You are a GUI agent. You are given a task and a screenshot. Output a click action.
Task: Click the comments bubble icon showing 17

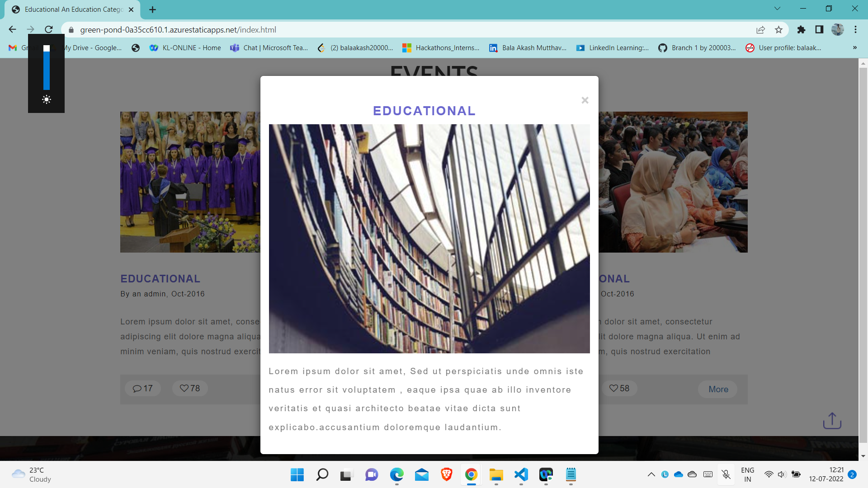(137, 389)
